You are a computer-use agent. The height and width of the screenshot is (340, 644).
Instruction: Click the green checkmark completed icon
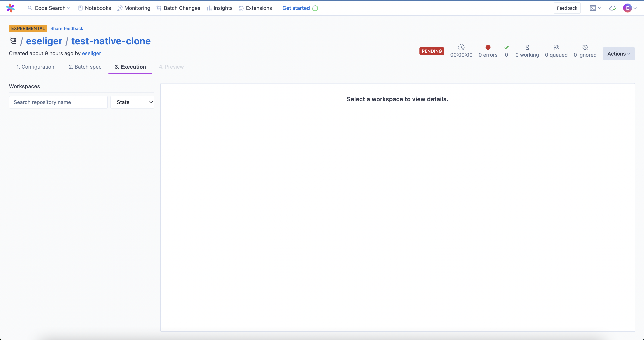(506, 47)
